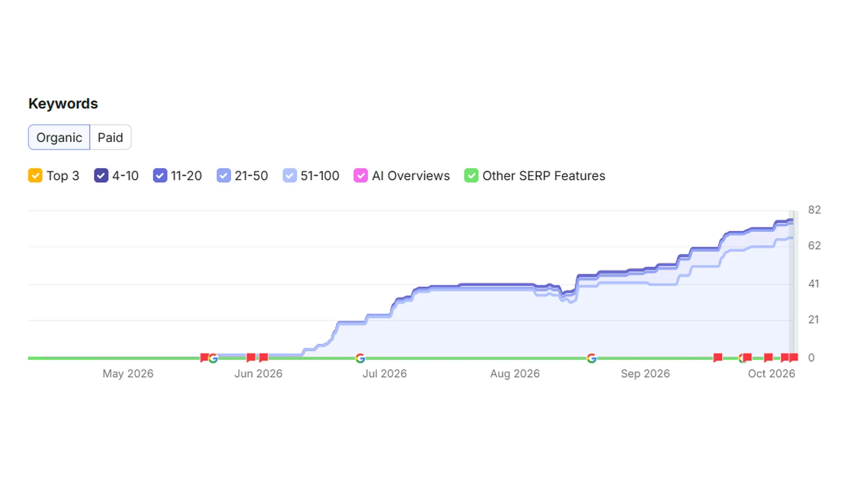Hide the 21-50 positions series
The image size is (868, 488).
click(224, 176)
